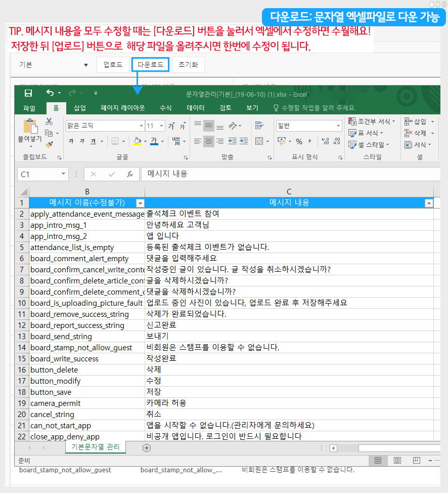
Task: Toggle middle vertical alignment
Action: 208,126
